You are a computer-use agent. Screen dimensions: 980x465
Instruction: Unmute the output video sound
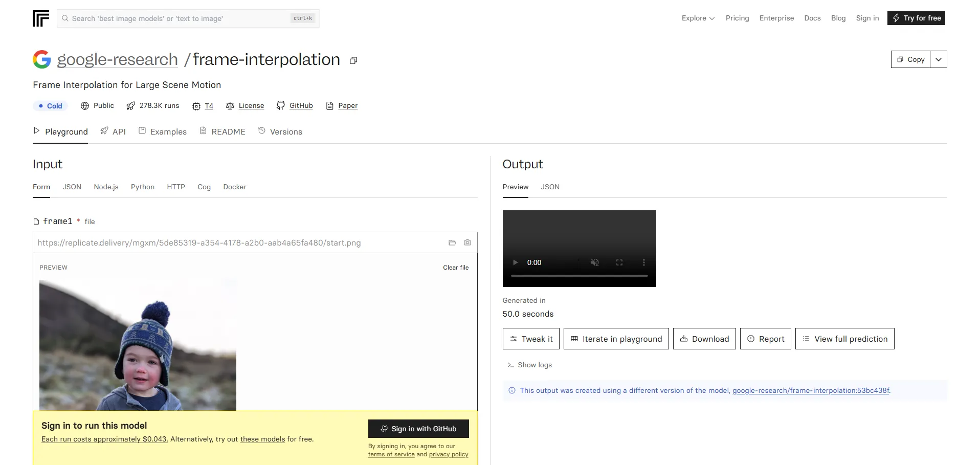pyautogui.click(x=594, y=262)
